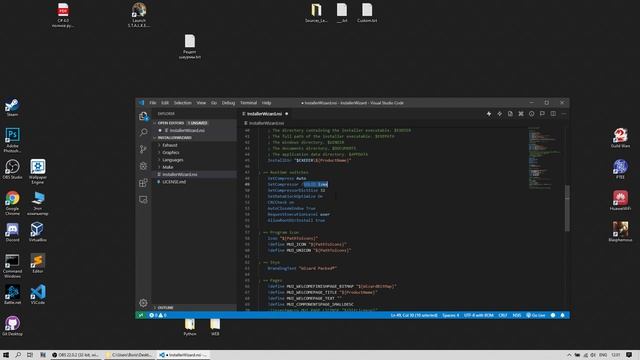The image size is (640, 360).
Task: Open the Steam desktop shortcut
Action: (x=12, y=108)
